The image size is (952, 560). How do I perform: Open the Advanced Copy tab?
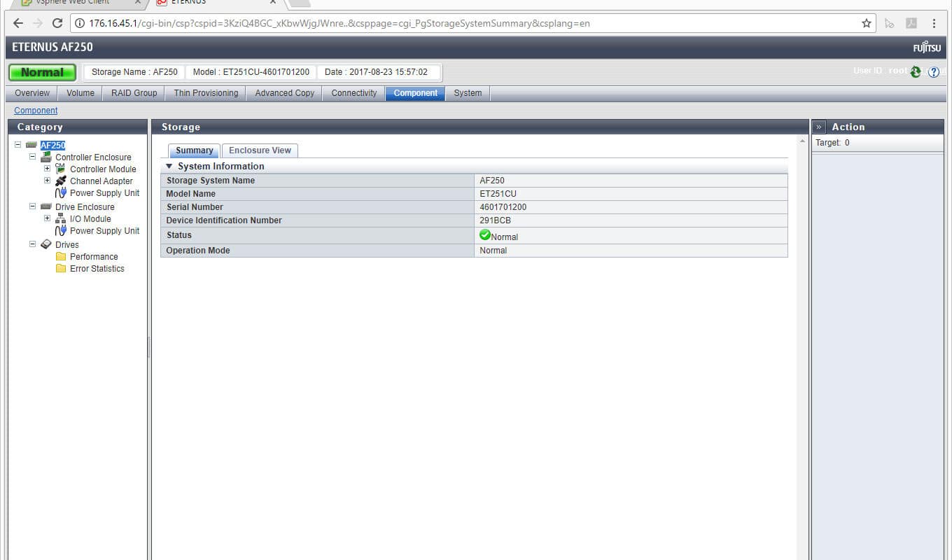coord(284,93)
